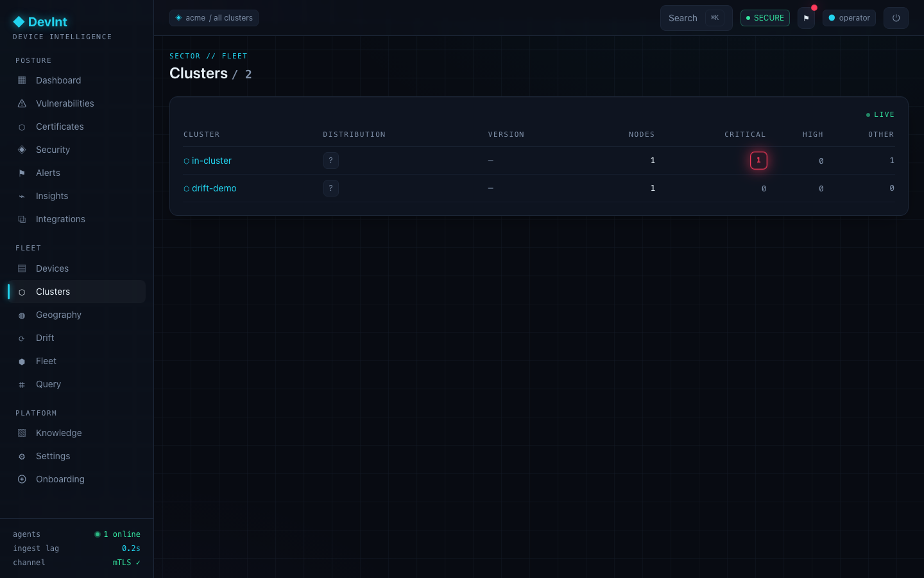Click the distribution question-mark badge for drift-demo
The height and width of the screenshot is (578, 924).
(x=331, y=188)
